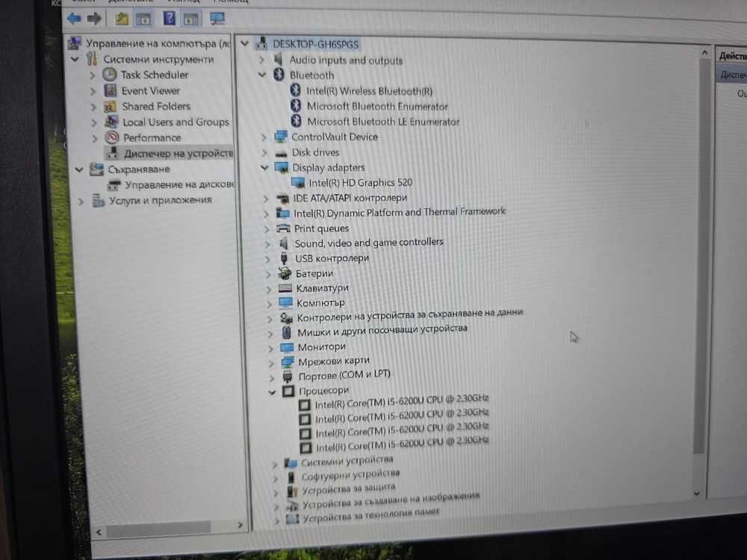Click the Действия actions pane header
This screenshot has height=560, width=747.
(731, 55)
